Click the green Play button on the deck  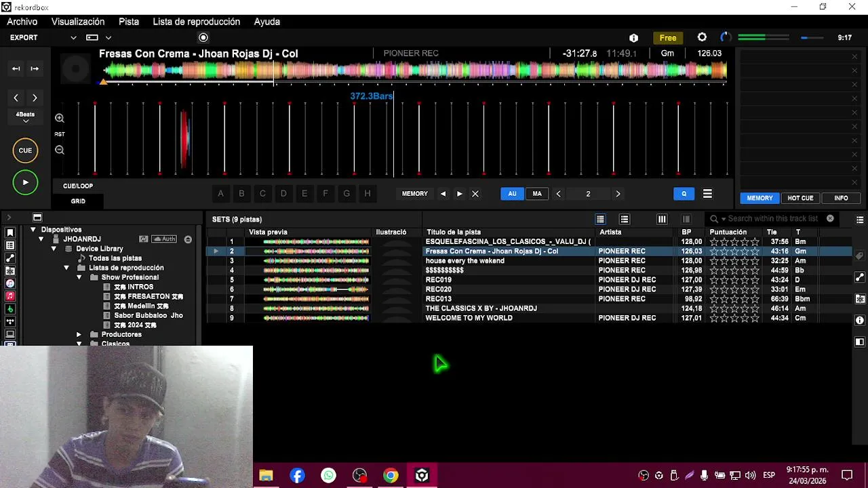point(25,182)
